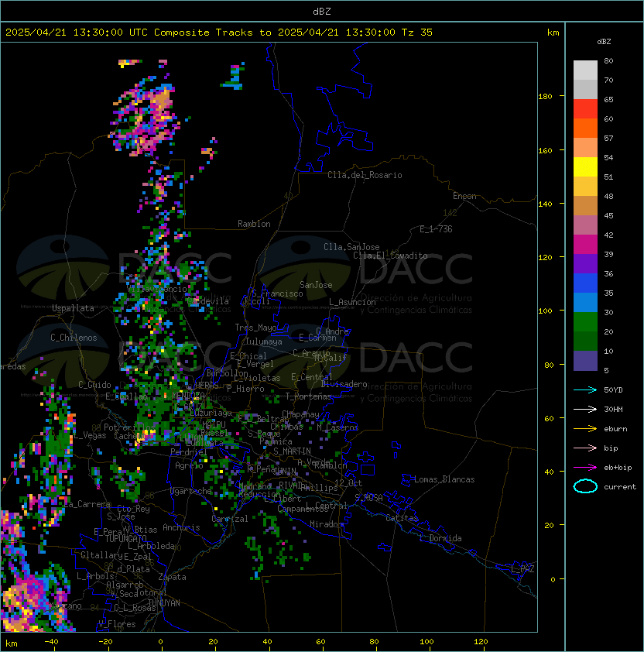Click the 'S_MARTIN' map label

point(292,451)
